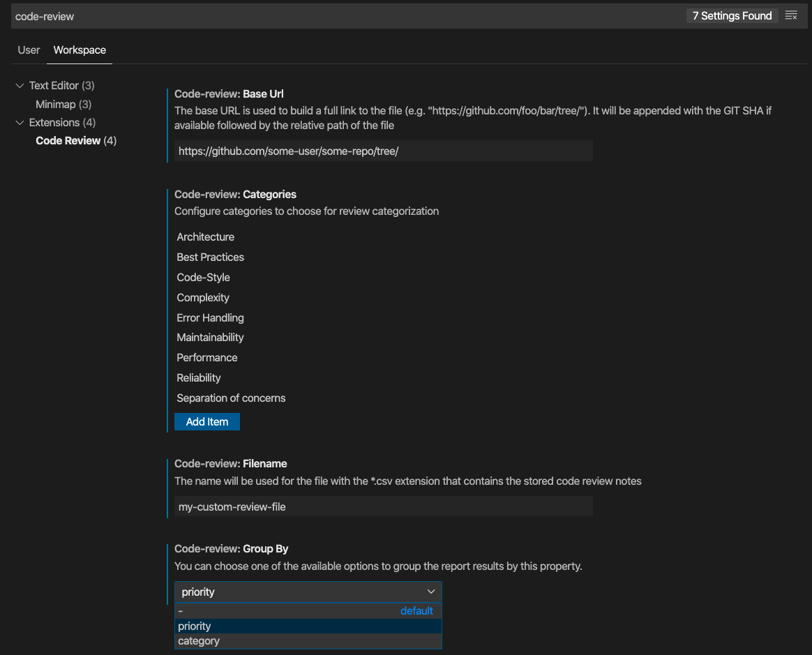The width and height of the screenshot is (812, 655).
Task: Select the Workspace settings tab
Action: click(x=80, y=50)
